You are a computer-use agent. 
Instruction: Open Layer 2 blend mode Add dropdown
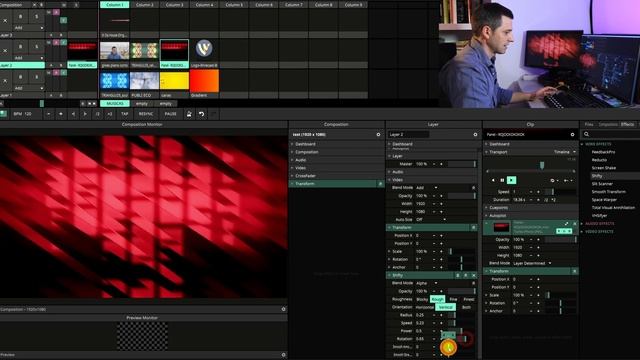[x=29, y=58]
